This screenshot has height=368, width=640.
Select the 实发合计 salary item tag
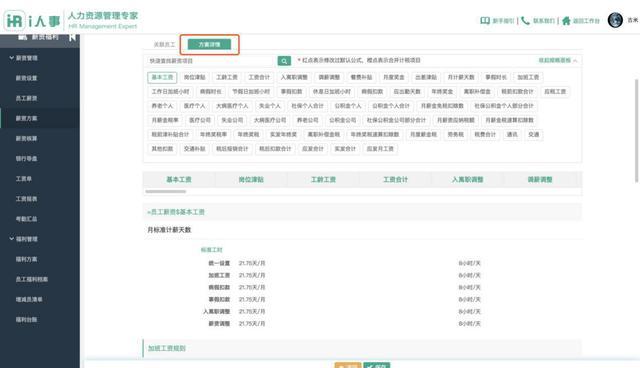pos(345,149)
